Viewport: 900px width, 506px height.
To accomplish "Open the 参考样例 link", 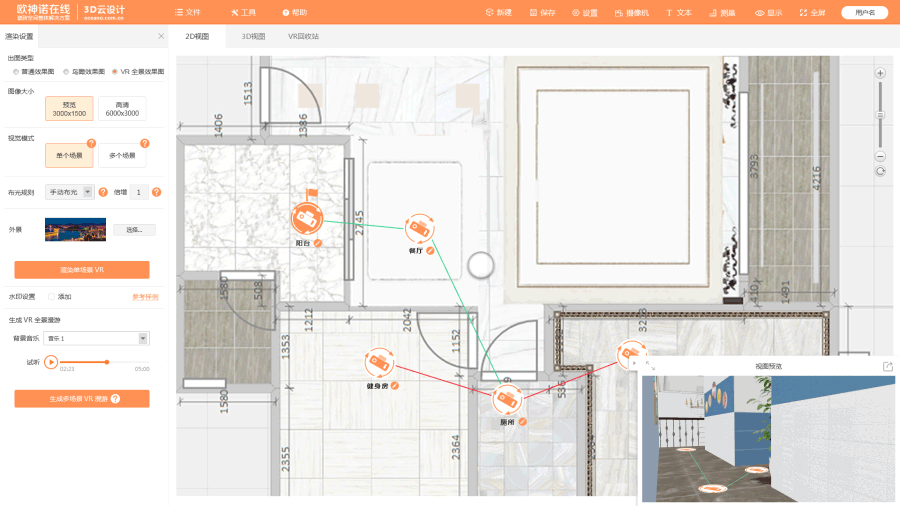I will click(x=145, y=297).
